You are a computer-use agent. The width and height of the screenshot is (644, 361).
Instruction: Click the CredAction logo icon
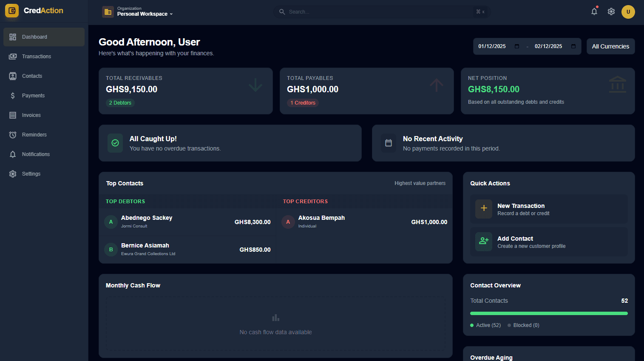(11, 11)
